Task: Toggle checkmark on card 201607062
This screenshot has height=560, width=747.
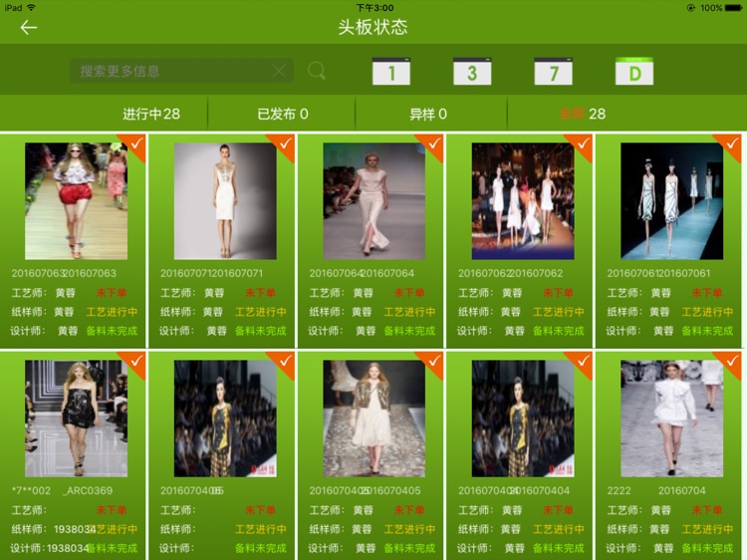Action: 583,143
